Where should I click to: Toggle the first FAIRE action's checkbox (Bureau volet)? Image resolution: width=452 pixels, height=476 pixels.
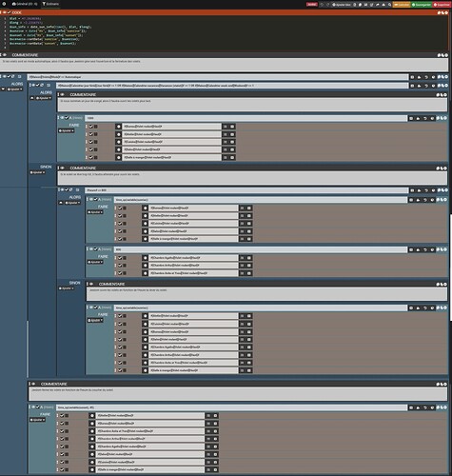(91, 127)
